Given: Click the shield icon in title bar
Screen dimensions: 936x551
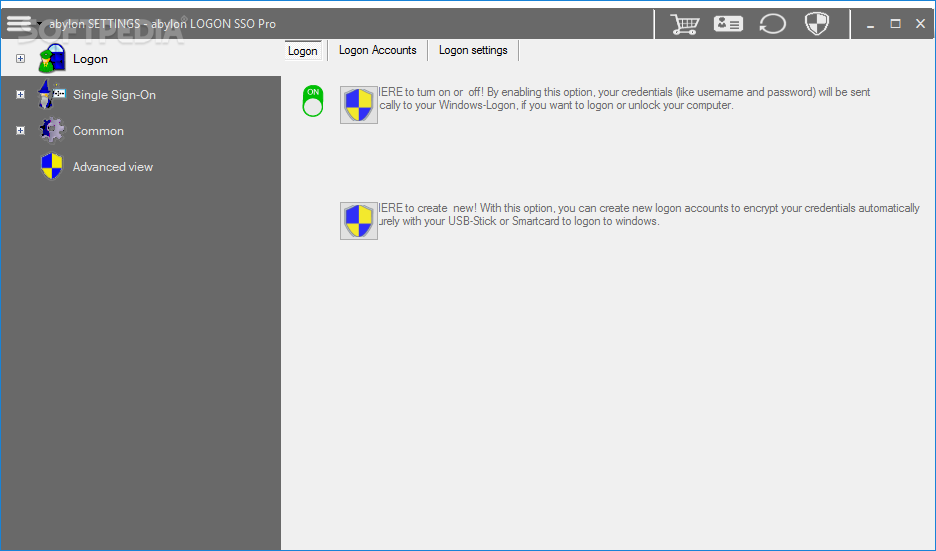Looking at the screenshot, I should 817,24.
